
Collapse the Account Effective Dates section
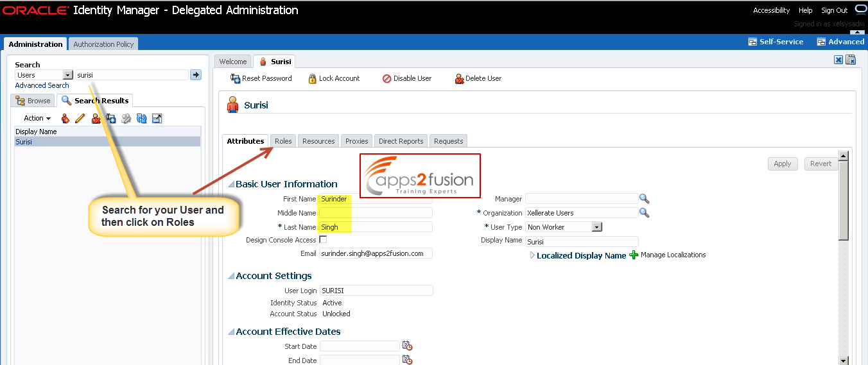(231, 332)
